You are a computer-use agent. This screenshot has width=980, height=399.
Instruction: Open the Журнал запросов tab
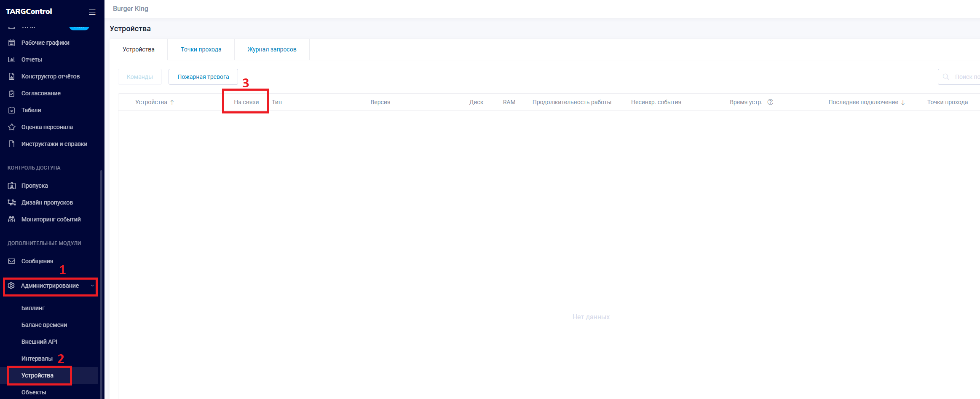click(272, 49)
